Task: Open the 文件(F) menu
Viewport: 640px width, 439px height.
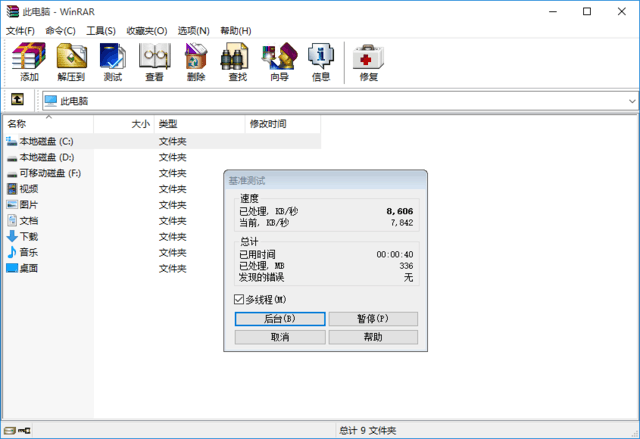Action: [20, 31]
